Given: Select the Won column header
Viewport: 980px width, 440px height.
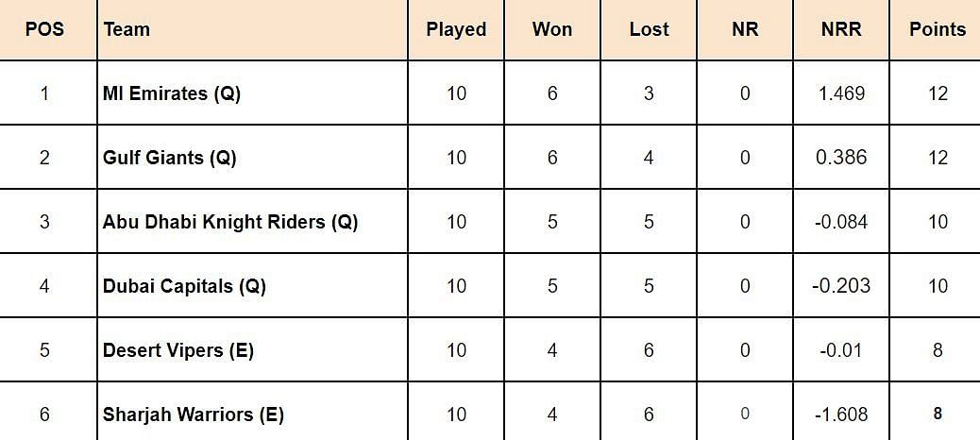Looking at the screenshot, I should 552,29.
